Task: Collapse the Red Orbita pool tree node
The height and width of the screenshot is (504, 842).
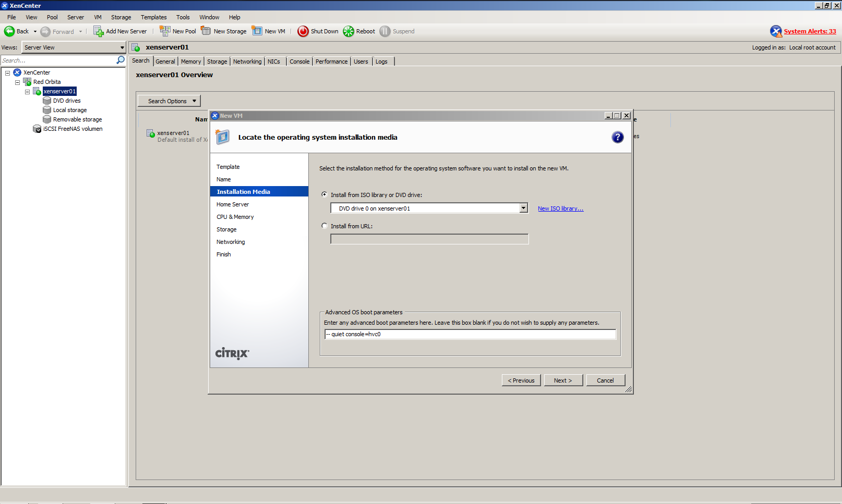Action: [17, 82]
